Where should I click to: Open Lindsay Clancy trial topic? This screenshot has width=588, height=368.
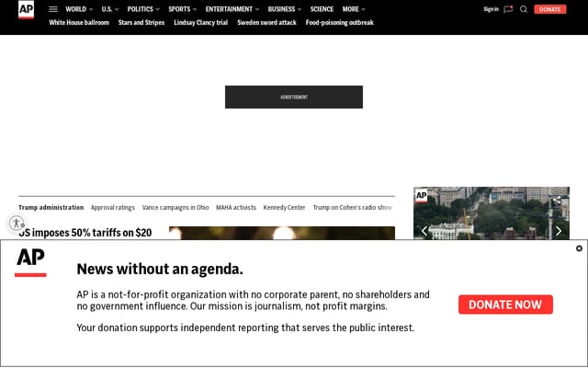[x=200, y=22]
